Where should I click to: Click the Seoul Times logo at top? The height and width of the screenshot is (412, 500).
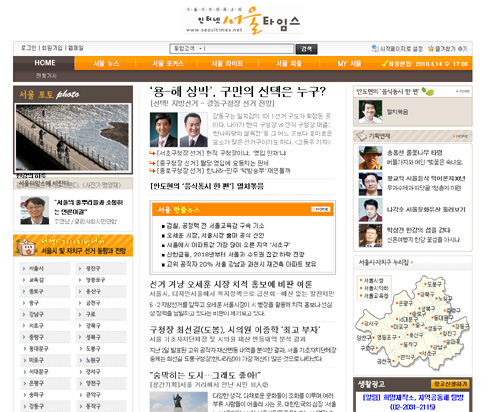(x=243, y=20)
